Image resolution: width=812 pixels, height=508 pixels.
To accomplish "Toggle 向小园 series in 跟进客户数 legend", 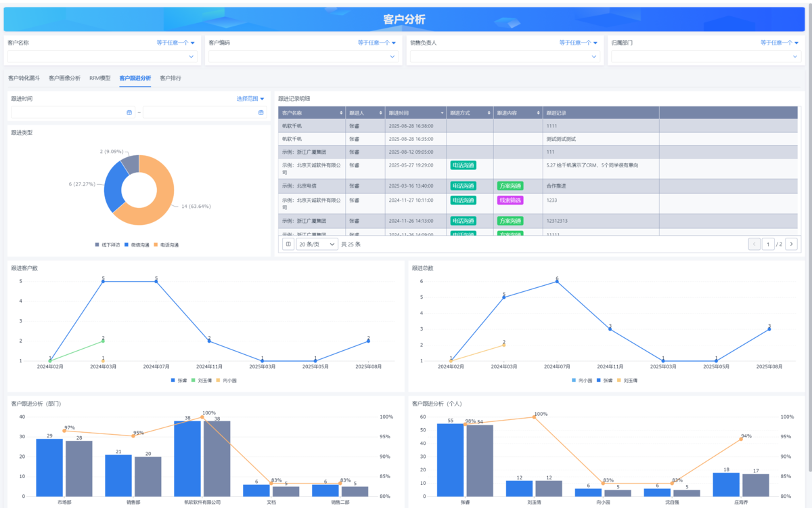I will tap(226, 381).
